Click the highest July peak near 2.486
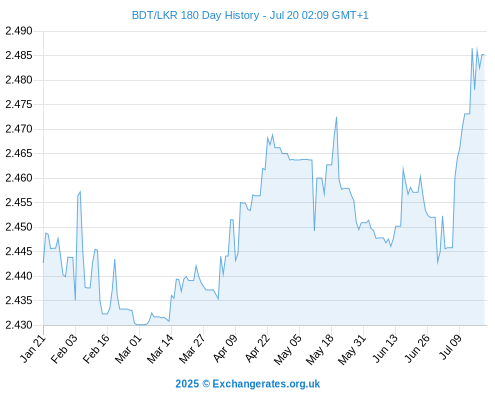The image size is (495, 400). click(472, 49)
